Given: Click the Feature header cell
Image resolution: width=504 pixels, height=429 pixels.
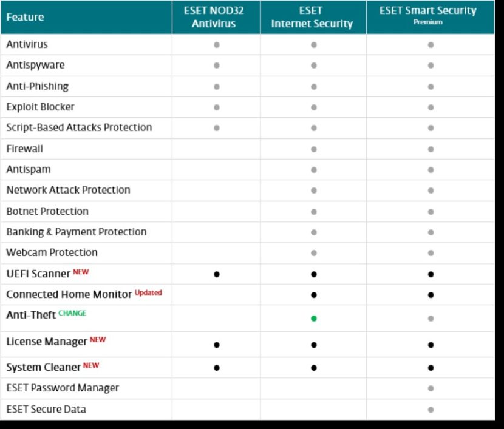Looking at the screenshot, I should 25,17.
